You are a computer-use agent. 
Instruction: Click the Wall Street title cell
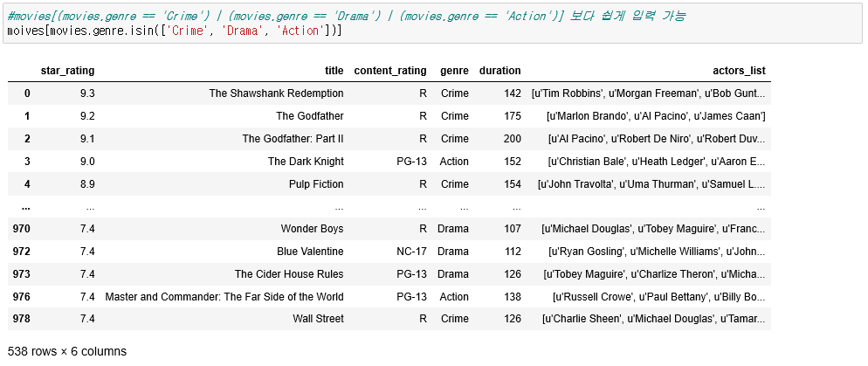[x=319, y=319]
